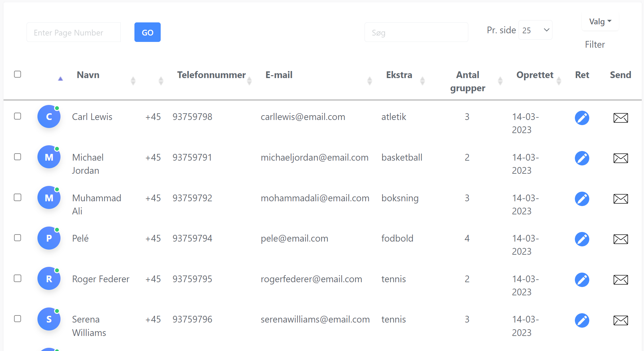Click michaeljordan@email.com address
The image size is (644, 351).
(315, 157)
